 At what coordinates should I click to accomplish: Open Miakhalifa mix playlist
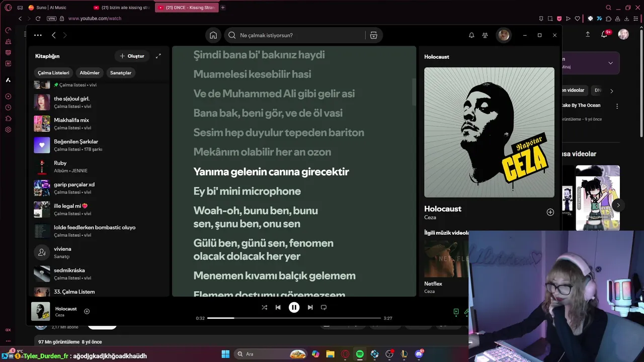coord(100,124)
